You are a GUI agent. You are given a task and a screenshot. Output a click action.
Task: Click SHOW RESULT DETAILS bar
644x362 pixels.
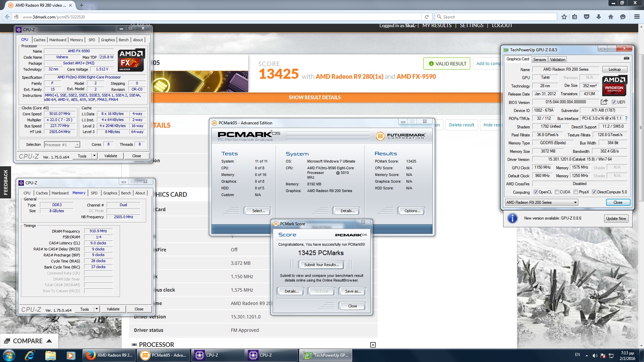[315, 98]
